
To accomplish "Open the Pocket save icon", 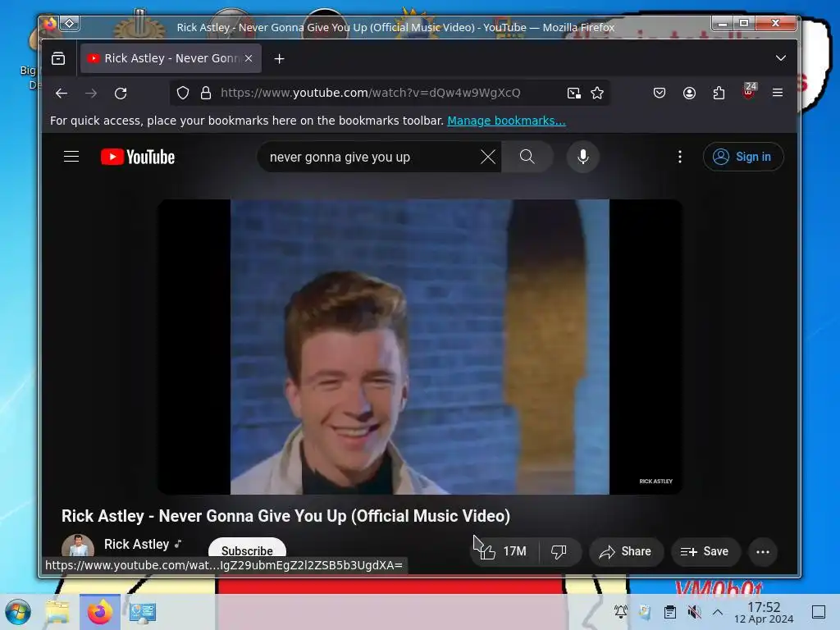I will tap(660, 94).
